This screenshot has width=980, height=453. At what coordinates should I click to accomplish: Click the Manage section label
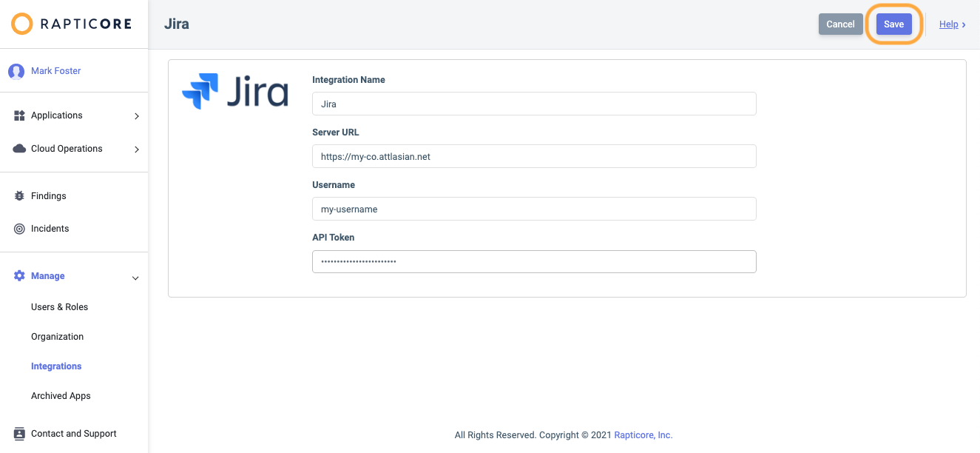point(48,276)
